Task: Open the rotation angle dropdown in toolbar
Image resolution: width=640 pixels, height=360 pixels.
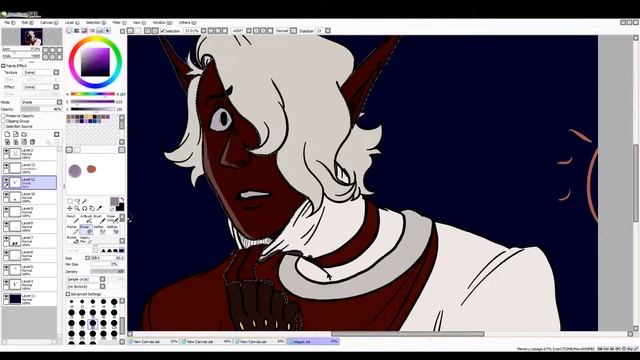Action: click(249, 31)
